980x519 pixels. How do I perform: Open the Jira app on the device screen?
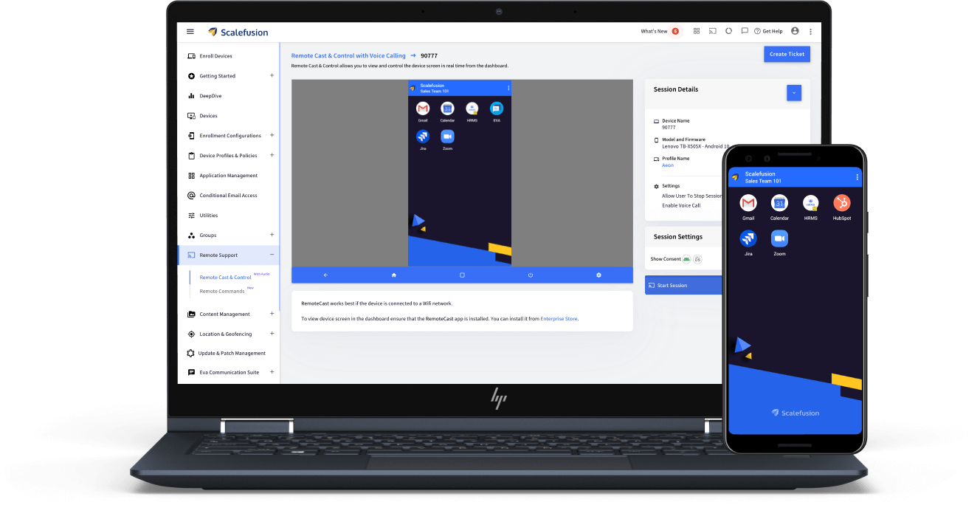tap(422, 137)
